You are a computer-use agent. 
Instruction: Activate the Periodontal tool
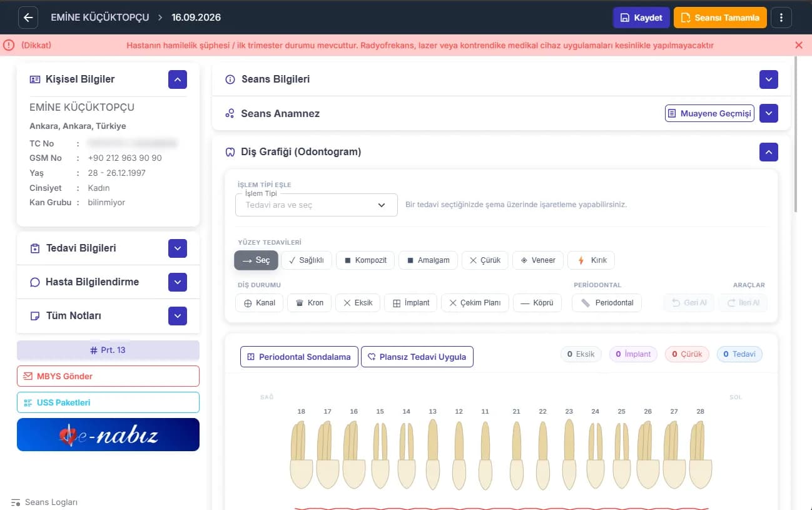tap(607, 303)
